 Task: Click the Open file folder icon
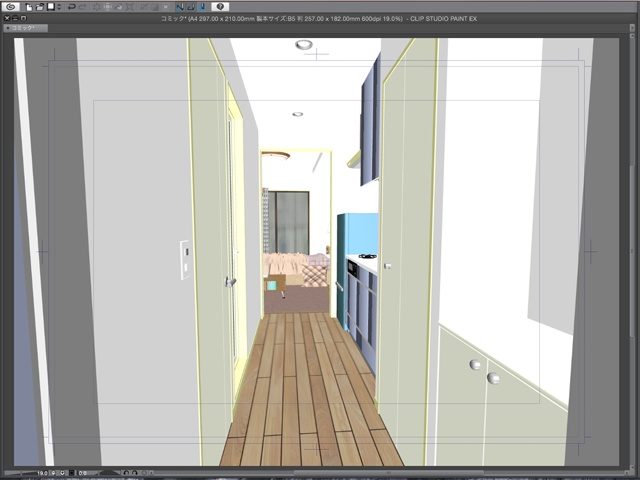click(x=40, y=7)
